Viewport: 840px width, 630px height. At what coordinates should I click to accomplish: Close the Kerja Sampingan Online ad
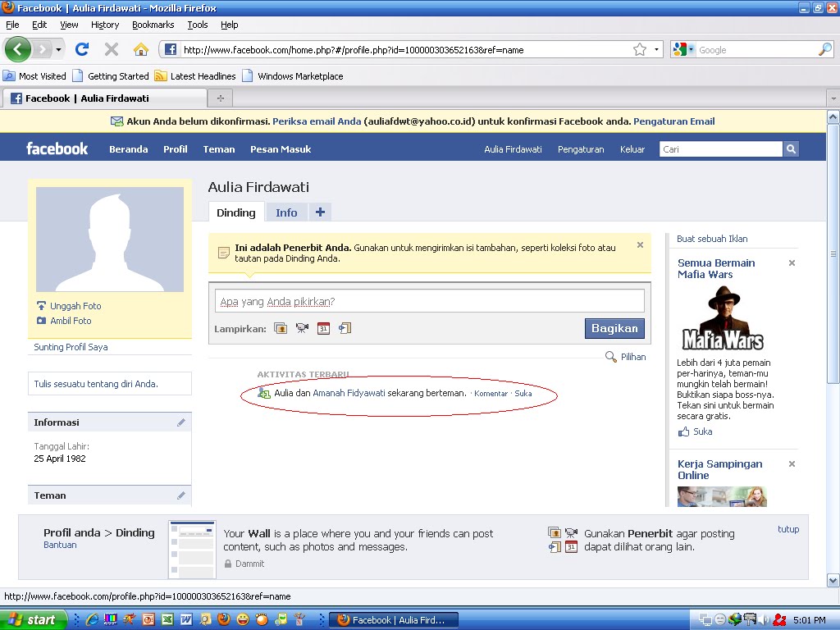(x=792, y=464)
